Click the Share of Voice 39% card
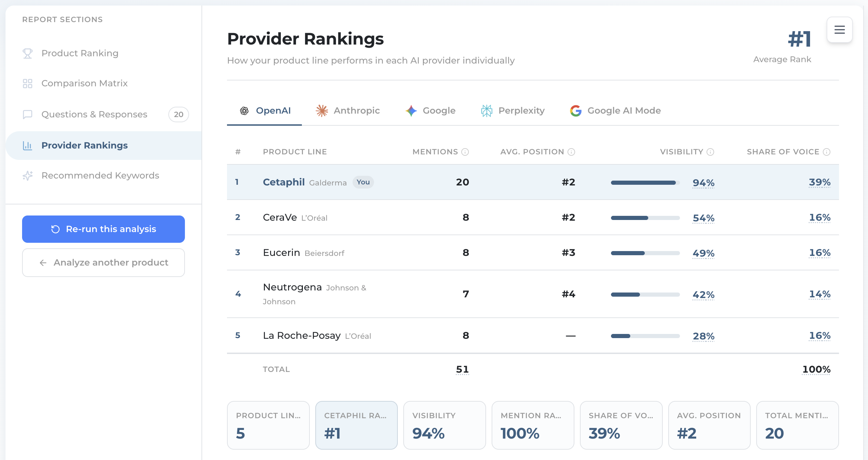This screenshot has height=460, width=868. coord(621,425)
